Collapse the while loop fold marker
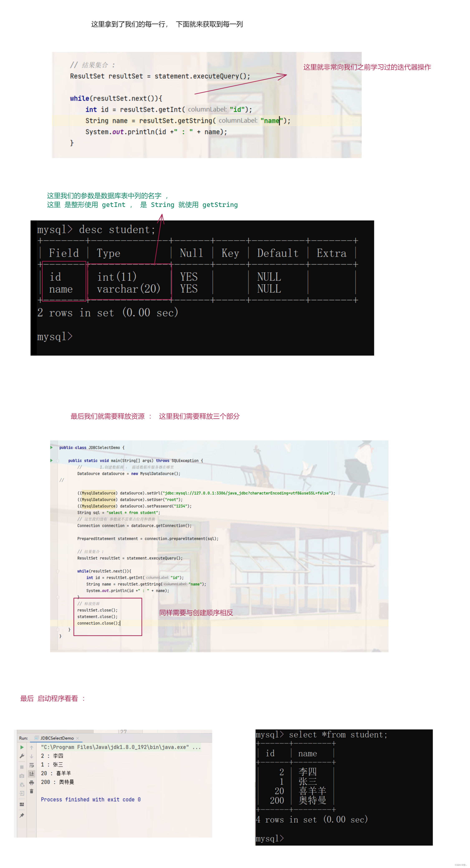This screenshot has width=470, height=868. pyautogui.click(x=58, y=571)
